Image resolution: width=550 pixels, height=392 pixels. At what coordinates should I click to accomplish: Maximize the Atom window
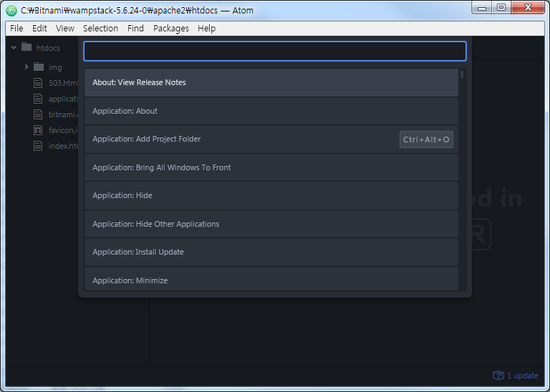(x=501, y=8)
